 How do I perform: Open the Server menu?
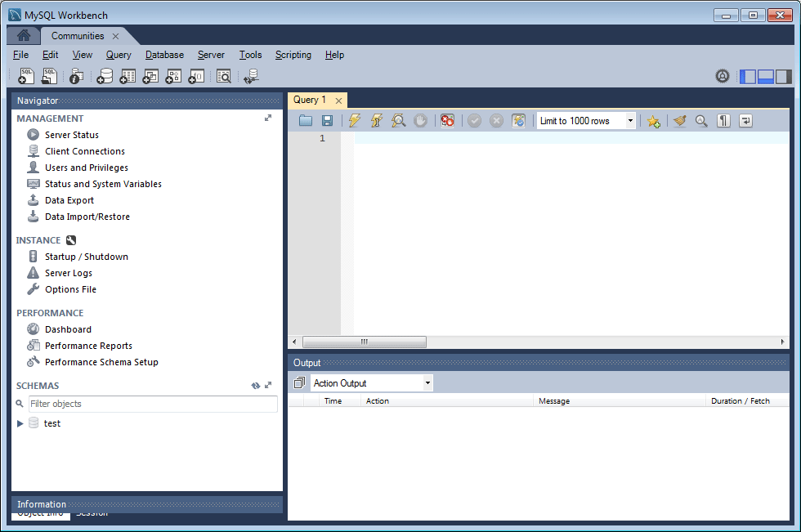tap(211, 55)
